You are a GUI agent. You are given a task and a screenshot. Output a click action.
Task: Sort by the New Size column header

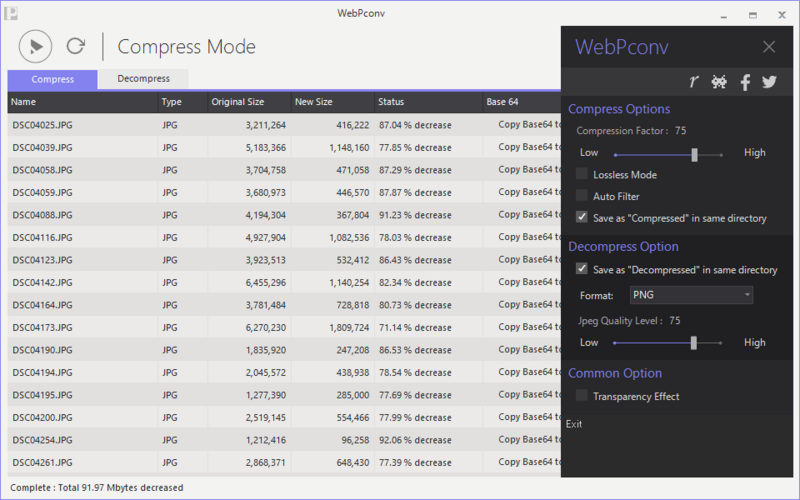tap(333, 102)
